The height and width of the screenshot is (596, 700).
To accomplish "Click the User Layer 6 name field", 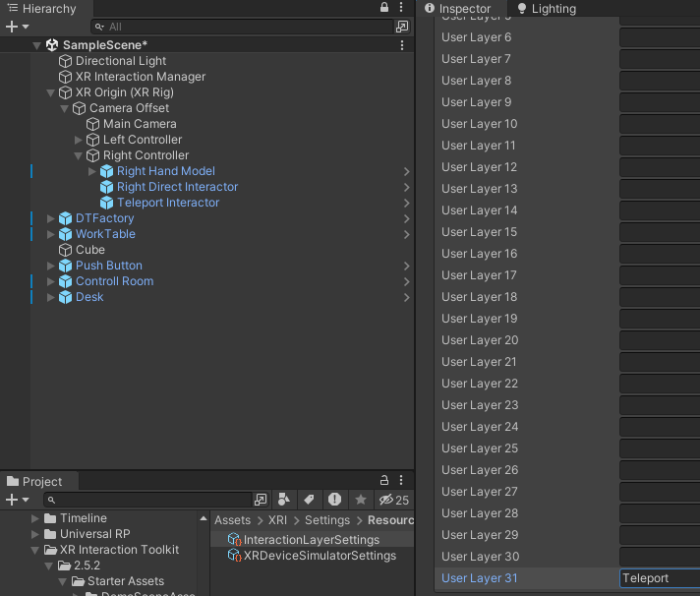I will (x=660, y=37).
